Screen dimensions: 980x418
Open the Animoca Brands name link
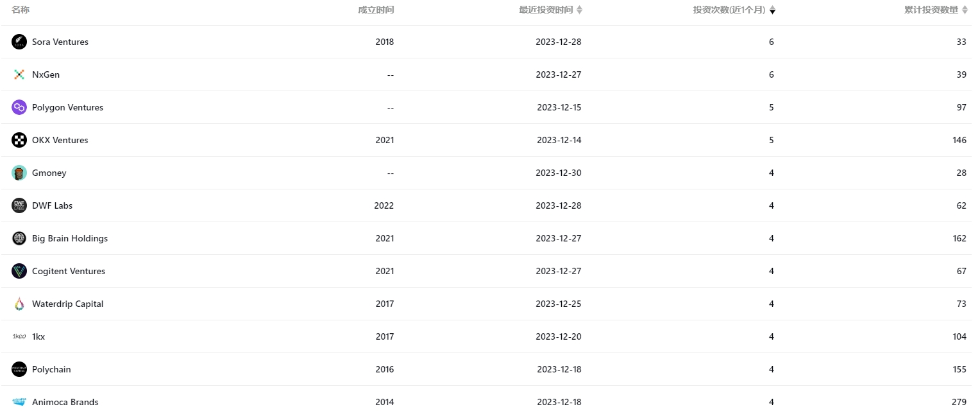(x=65, y=402)
